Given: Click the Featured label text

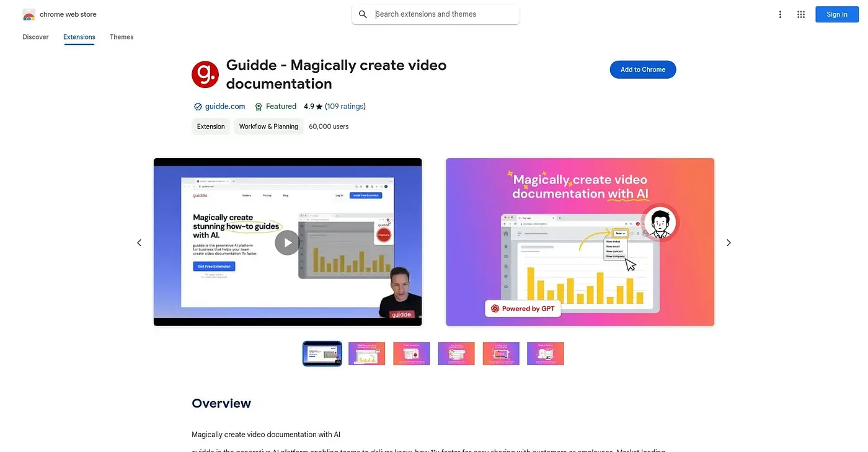Looking at the screenshot, I should [281, 107].
